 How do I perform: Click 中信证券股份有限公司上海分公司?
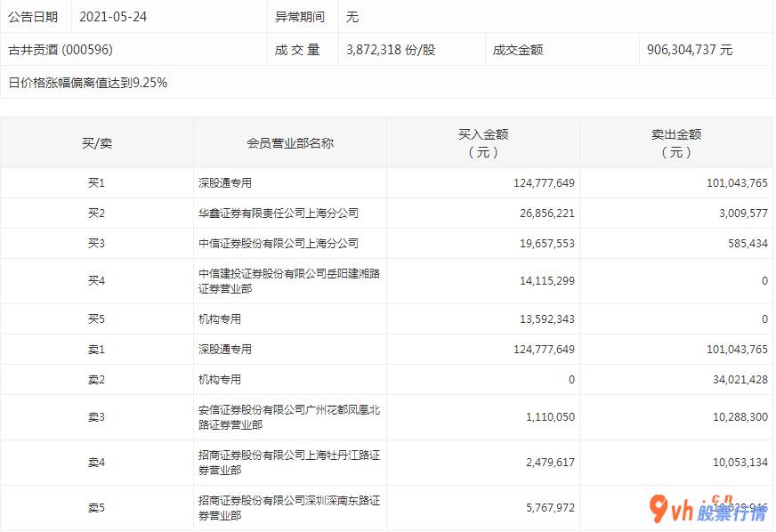click(x=279, y=244)
